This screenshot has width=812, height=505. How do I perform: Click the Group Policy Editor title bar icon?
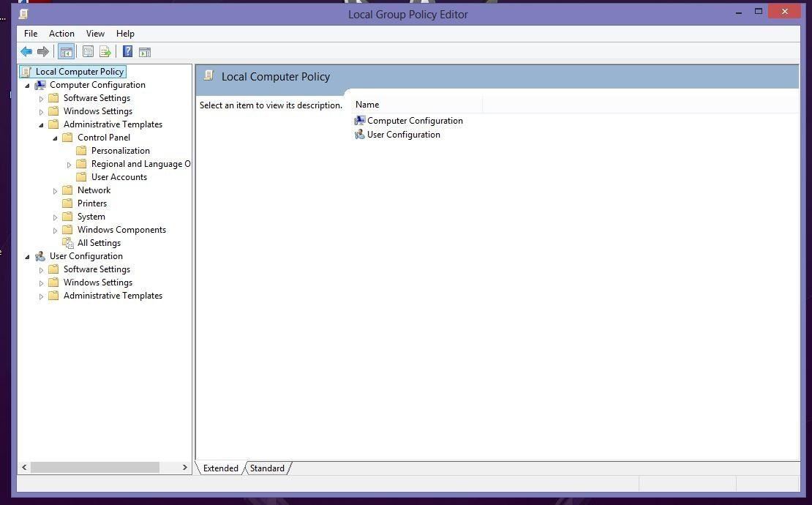[x=24, y=14]
